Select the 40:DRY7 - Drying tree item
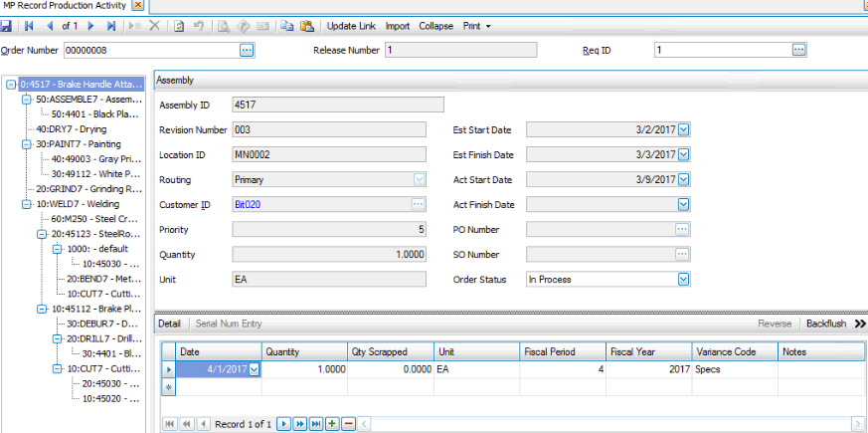Viewport: 868px width, 433px height. [71, 129]
